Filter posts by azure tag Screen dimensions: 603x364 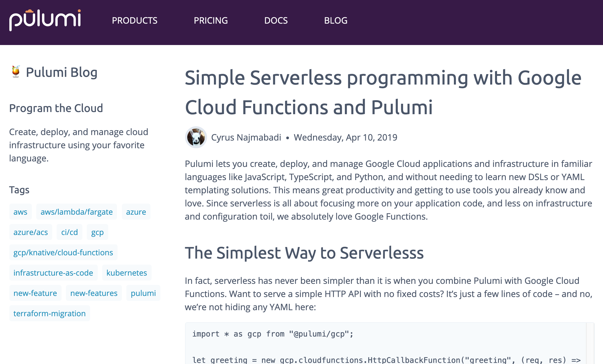click(x=136, y=212)
